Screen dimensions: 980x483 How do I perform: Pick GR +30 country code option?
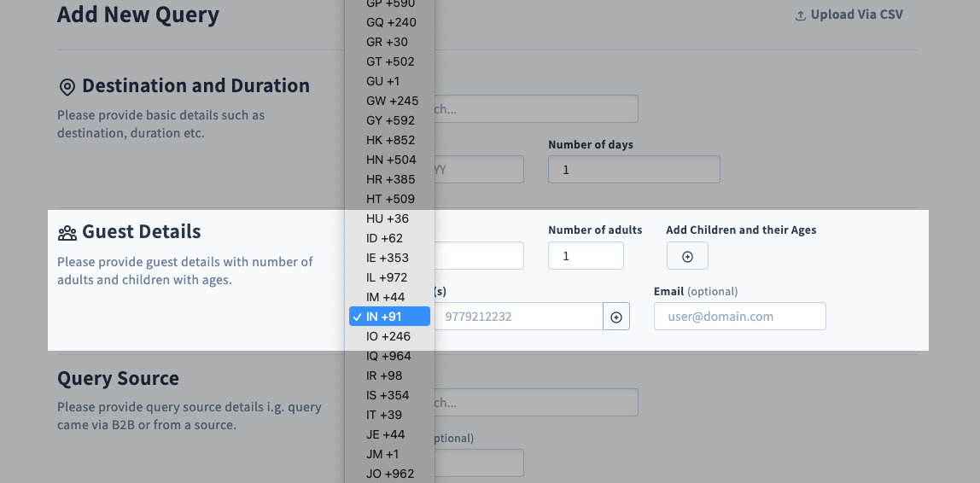tap(389, 42)
